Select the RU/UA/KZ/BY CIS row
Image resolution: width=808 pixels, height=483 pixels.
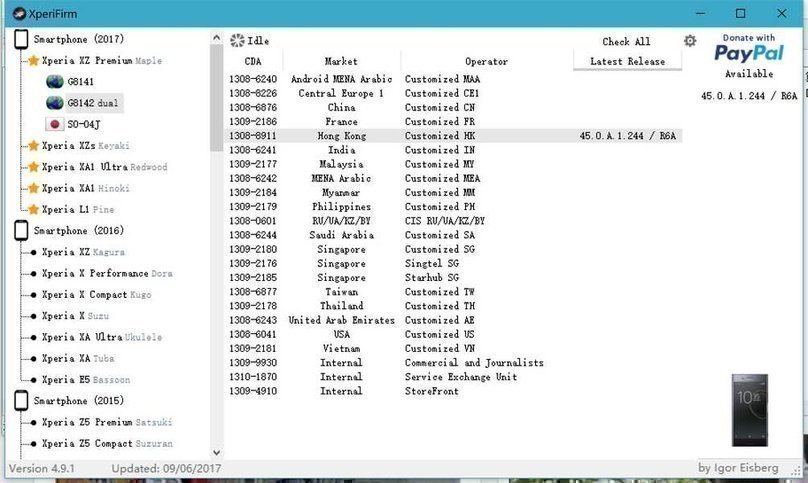click(x=453, y=221)
